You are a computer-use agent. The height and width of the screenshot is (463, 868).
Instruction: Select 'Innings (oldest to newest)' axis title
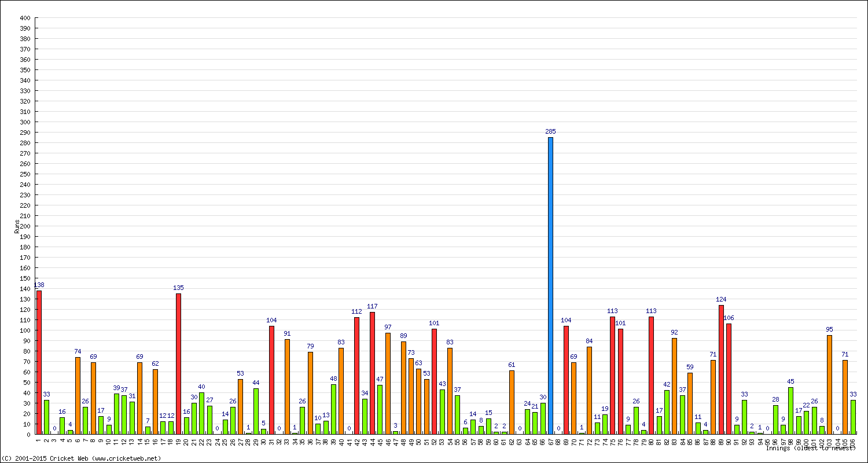(x=811, y=449)
